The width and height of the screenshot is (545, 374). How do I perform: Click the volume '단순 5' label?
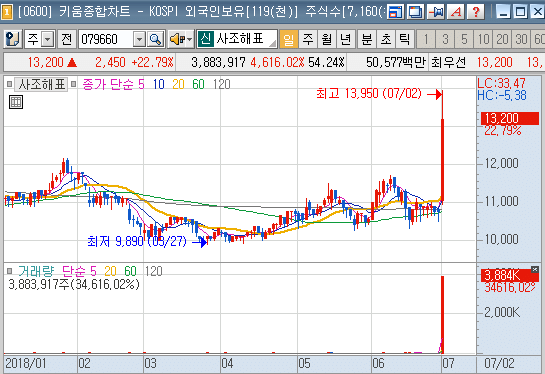(x=79, y=271)
